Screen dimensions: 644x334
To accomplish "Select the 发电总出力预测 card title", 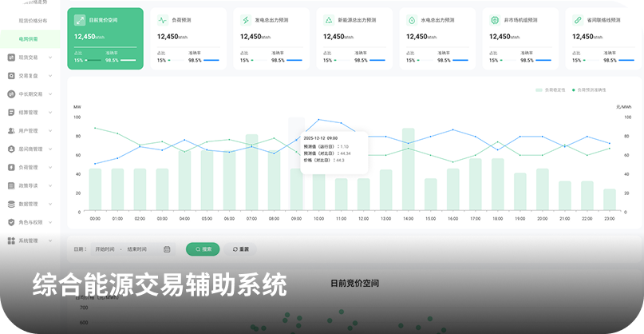I will (x=271, y=20).
